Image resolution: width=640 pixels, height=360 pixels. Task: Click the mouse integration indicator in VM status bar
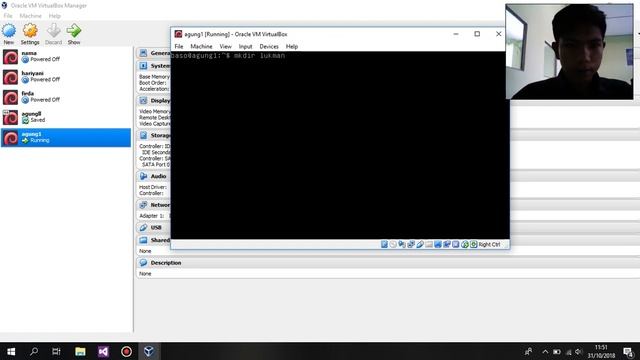(x=465, y=244)
